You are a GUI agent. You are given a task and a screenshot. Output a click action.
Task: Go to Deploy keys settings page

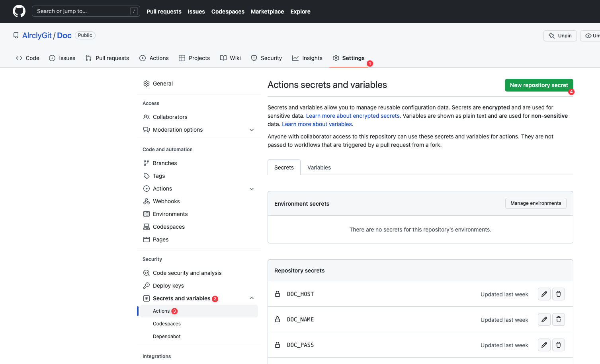coord(168,286)
